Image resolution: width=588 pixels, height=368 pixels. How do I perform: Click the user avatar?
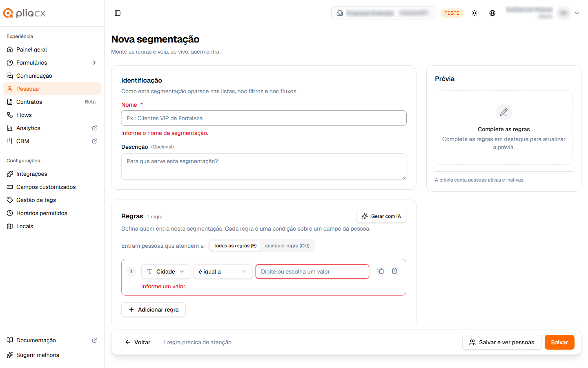(563, 13)
